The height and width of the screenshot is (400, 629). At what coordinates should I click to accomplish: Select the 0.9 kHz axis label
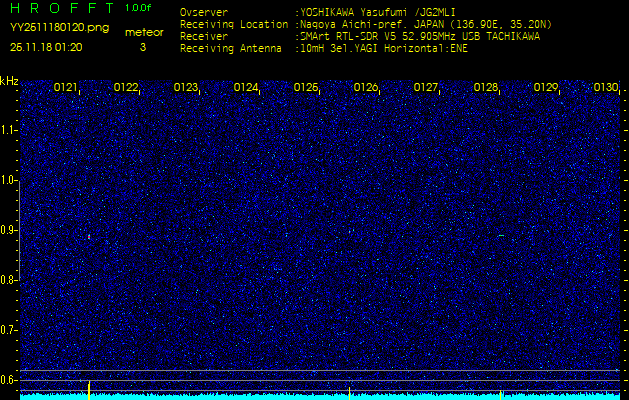(9, 230)
